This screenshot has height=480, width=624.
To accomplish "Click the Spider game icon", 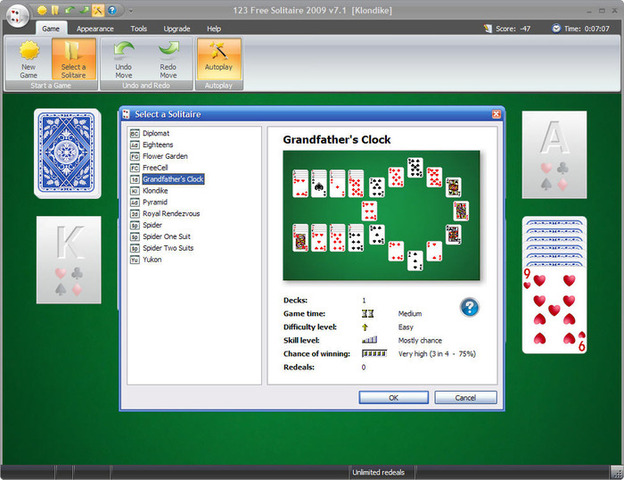I will (135, 225).
